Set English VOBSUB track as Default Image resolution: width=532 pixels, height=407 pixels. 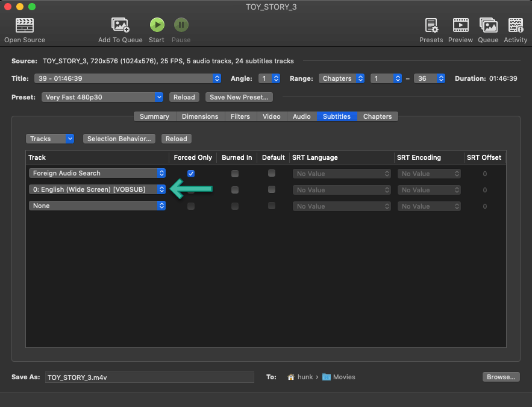[x=272, y=189]
